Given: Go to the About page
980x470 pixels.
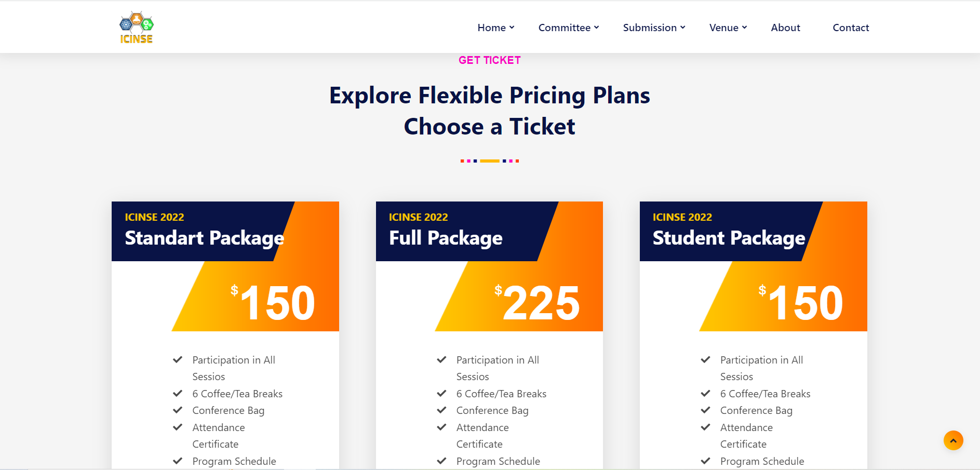Looking at the screenshot, I should (785, 28).
